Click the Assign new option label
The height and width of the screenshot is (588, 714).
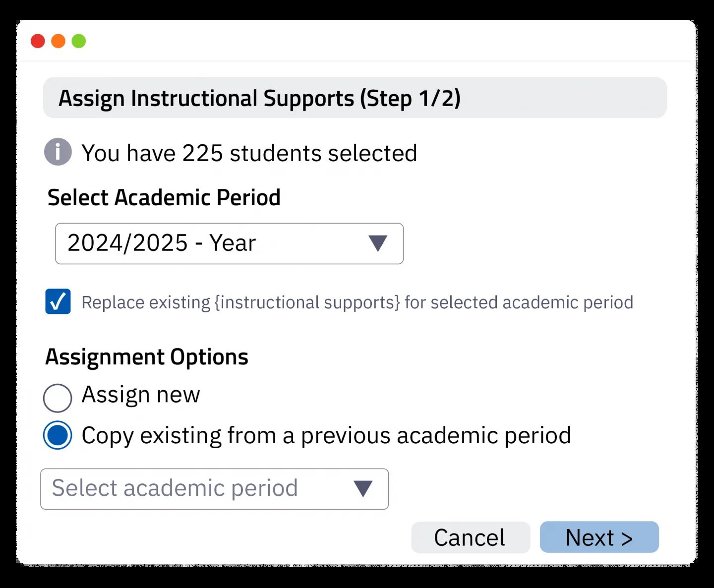141,395
